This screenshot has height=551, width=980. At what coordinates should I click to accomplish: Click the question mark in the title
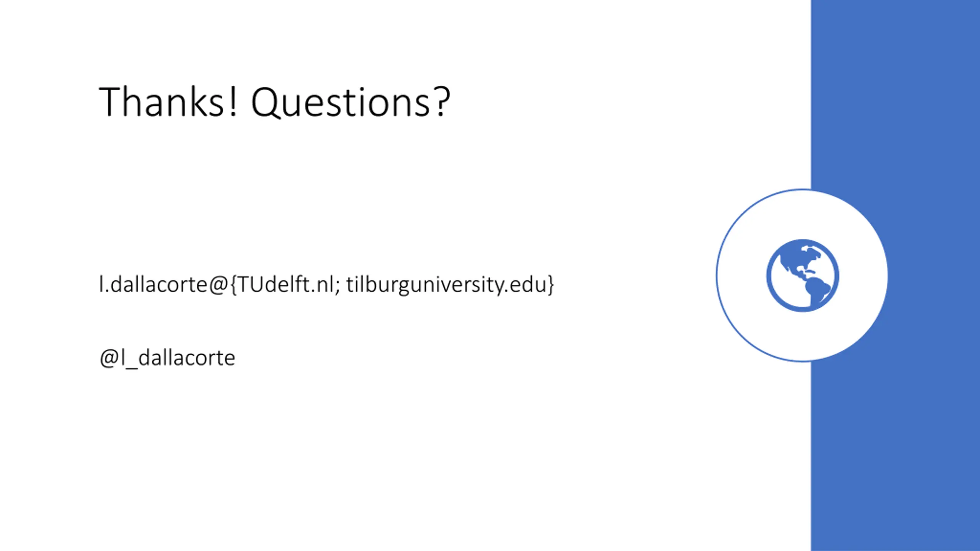coord(443,102)
